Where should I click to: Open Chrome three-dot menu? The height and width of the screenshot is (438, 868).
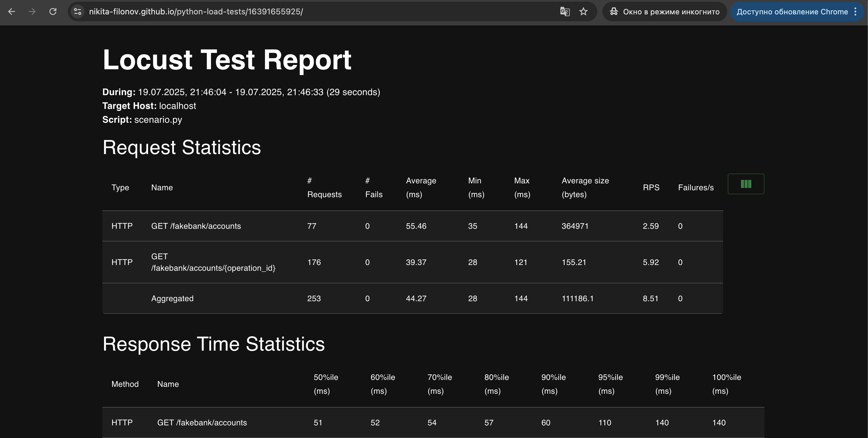point(855,12)
